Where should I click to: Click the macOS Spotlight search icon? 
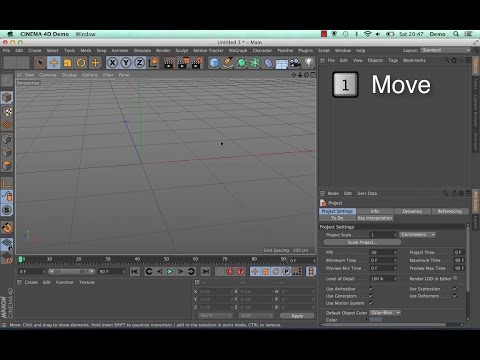(456, 34)
